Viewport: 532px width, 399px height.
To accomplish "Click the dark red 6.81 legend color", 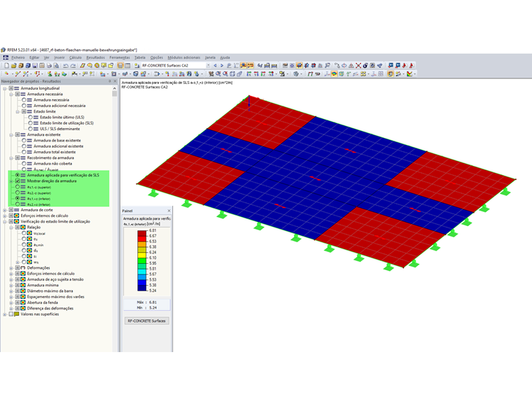I will 142,233.
